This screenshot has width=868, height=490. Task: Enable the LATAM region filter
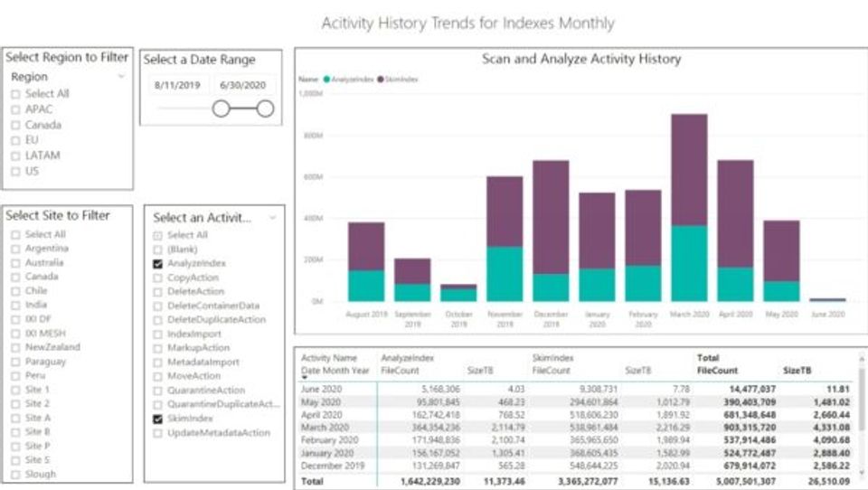(x=15, y=156)
